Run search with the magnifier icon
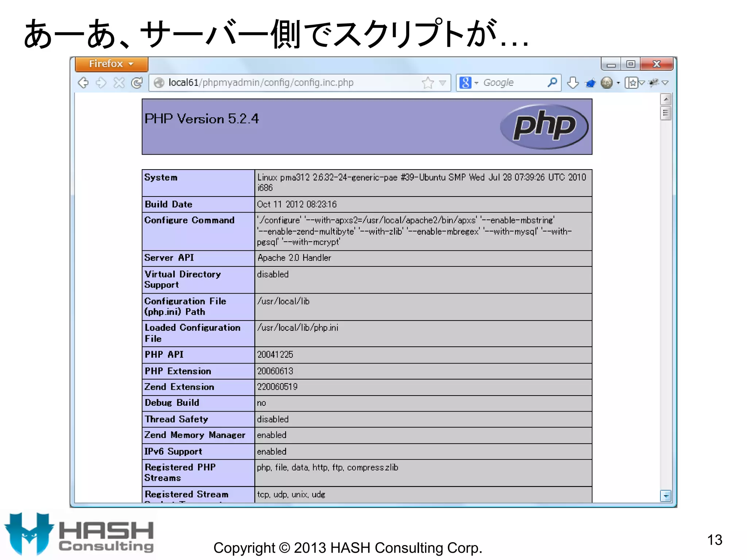This screenshot has width=747, height=560. [552, 83]
